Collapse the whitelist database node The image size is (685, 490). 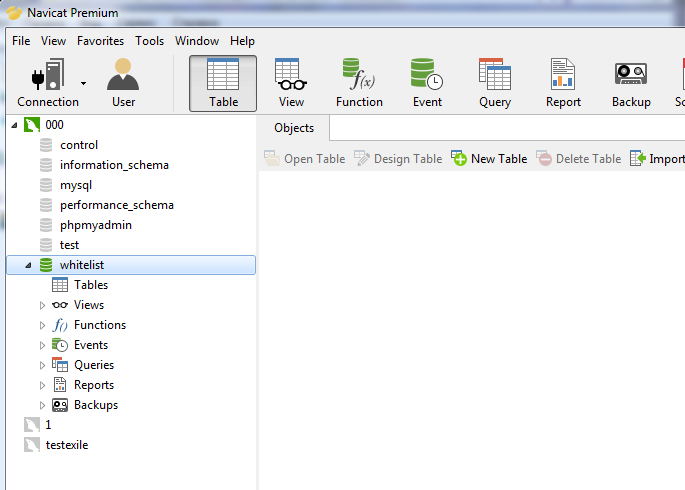28,265
